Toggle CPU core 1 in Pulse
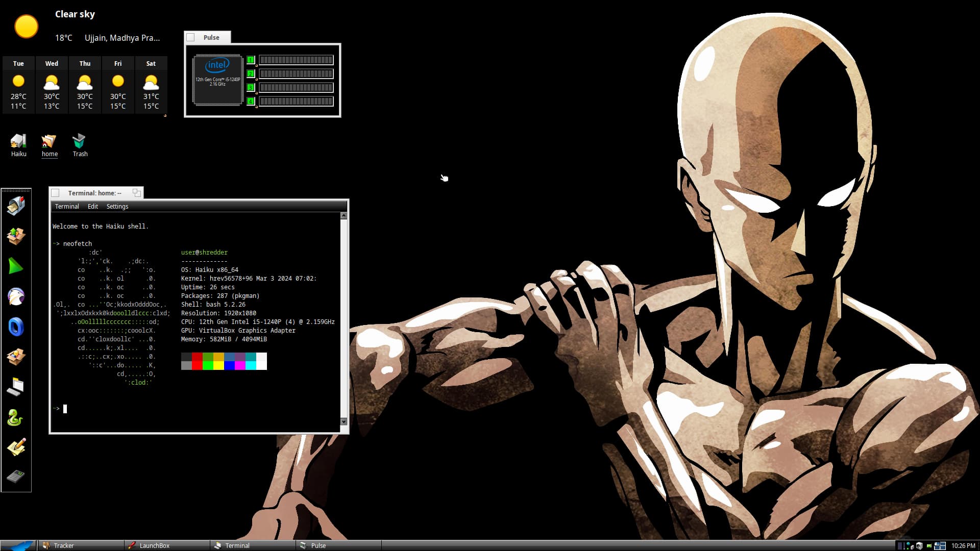 [x=251, y=60]
